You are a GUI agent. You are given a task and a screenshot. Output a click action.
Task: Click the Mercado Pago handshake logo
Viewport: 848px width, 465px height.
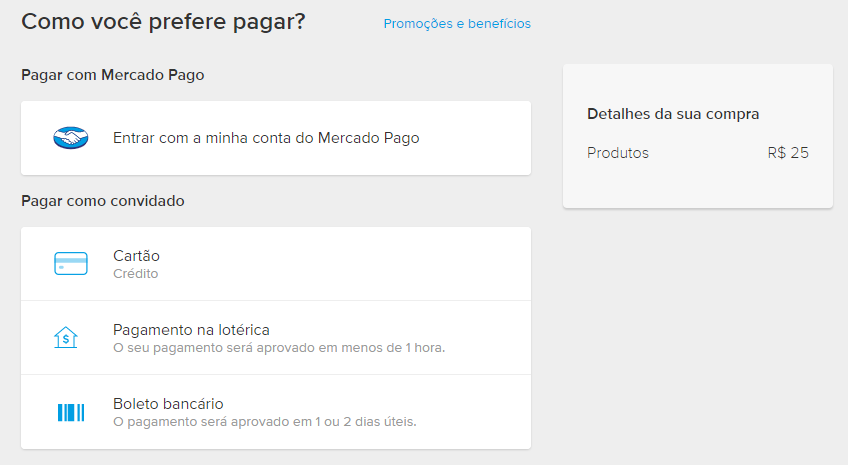(71, 138)
